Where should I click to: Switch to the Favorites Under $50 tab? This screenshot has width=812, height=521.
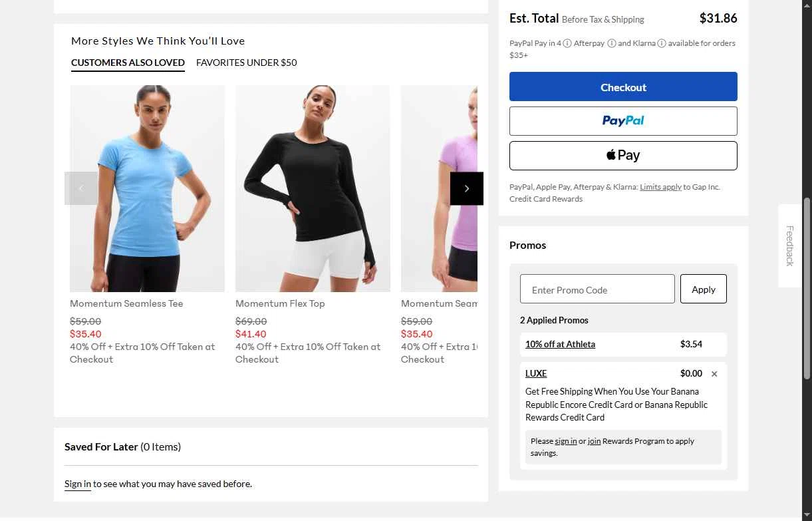pyautogui.click(x=247, y=63)
